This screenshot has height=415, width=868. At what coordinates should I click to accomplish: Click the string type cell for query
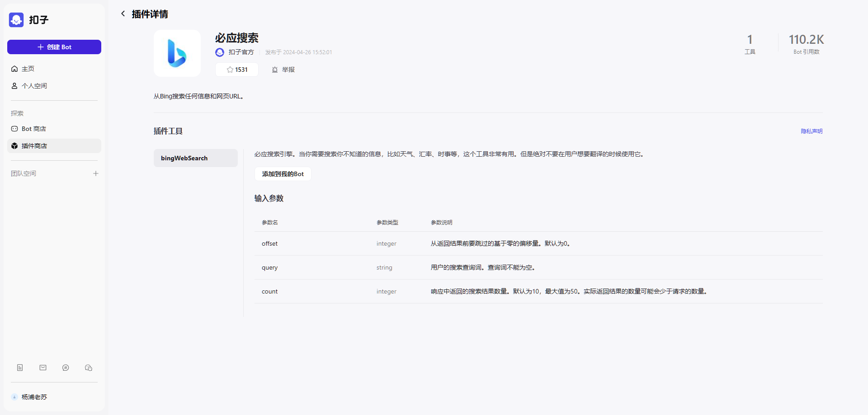click(384, 267)
